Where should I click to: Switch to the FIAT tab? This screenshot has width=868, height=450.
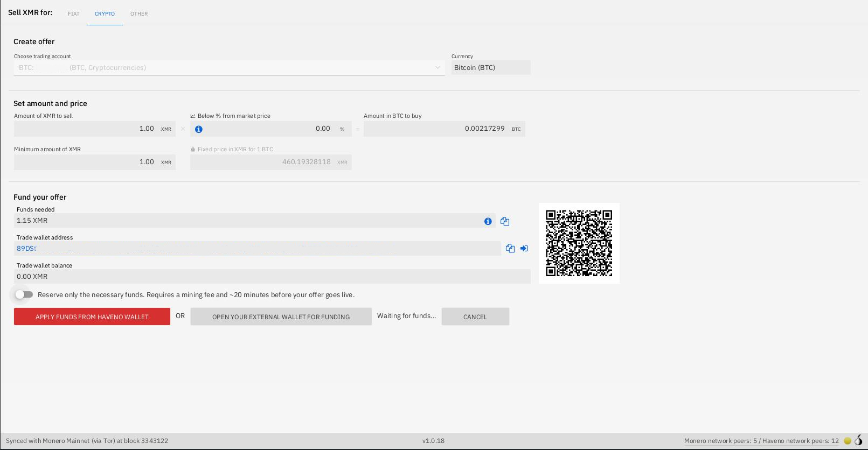[74, 13]
